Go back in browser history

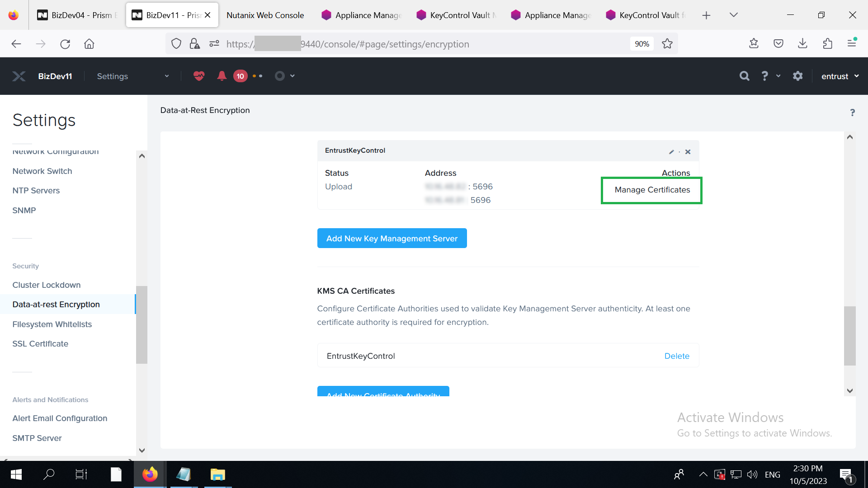pos(16,44)
